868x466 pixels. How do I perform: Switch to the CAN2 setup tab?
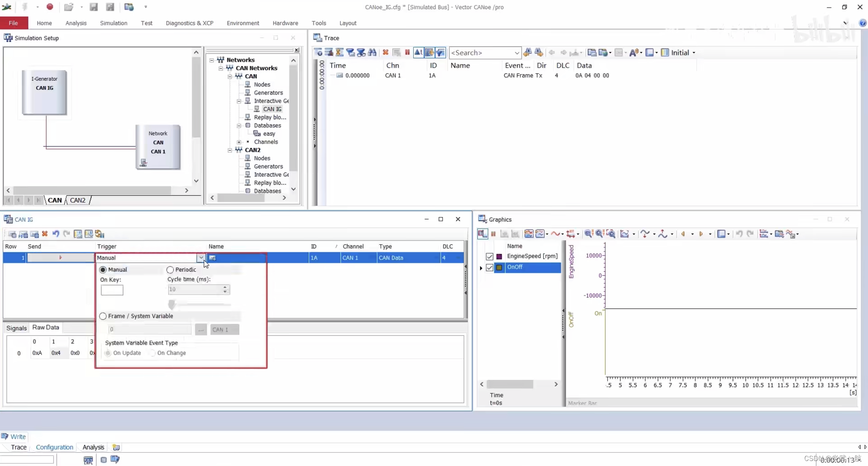pyautogui.click(x=78, y=200)
